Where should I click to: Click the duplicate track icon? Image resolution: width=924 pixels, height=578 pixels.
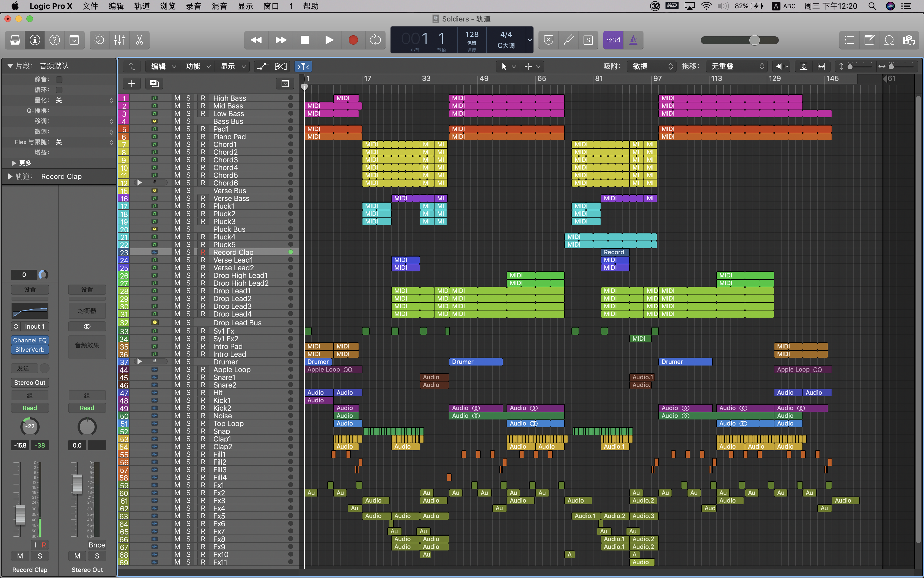click(x=154, y=83)
